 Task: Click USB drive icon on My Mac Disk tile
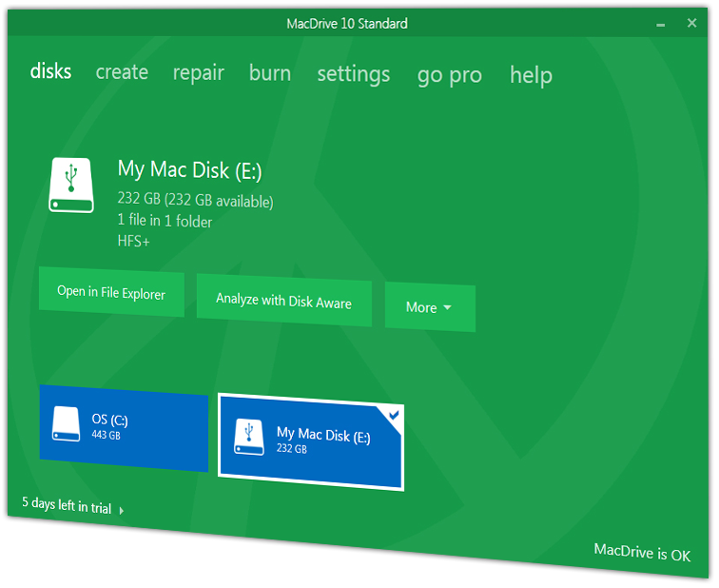coord(249,437)
